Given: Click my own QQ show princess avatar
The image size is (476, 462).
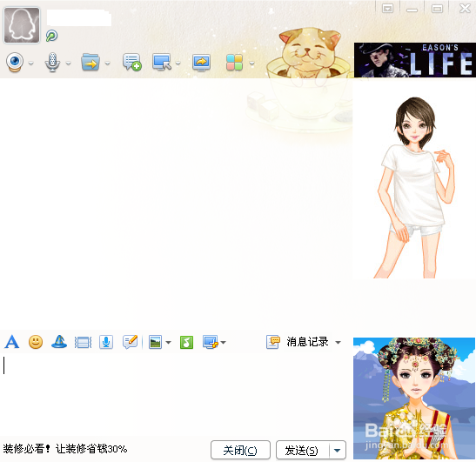Looking at the screenshot, I should pos(414,398).
